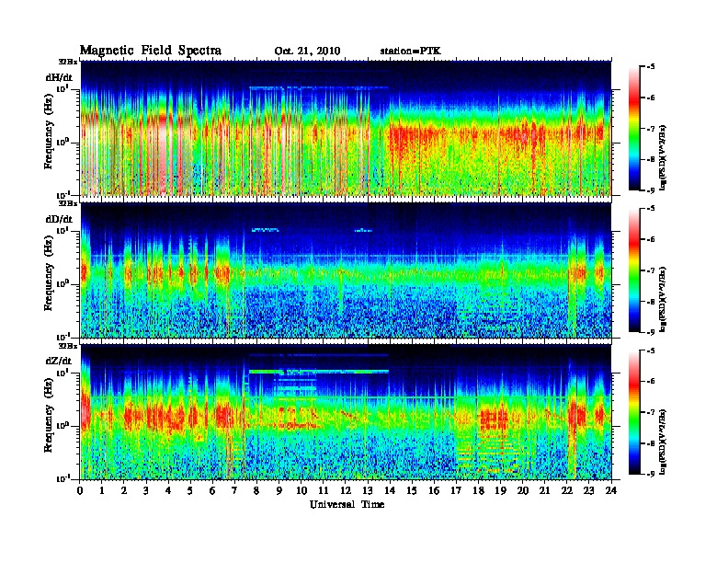Viewport: 728px width, 563px height.
Task: Select the "dH/dt" panel label
Action: (59, 77)
